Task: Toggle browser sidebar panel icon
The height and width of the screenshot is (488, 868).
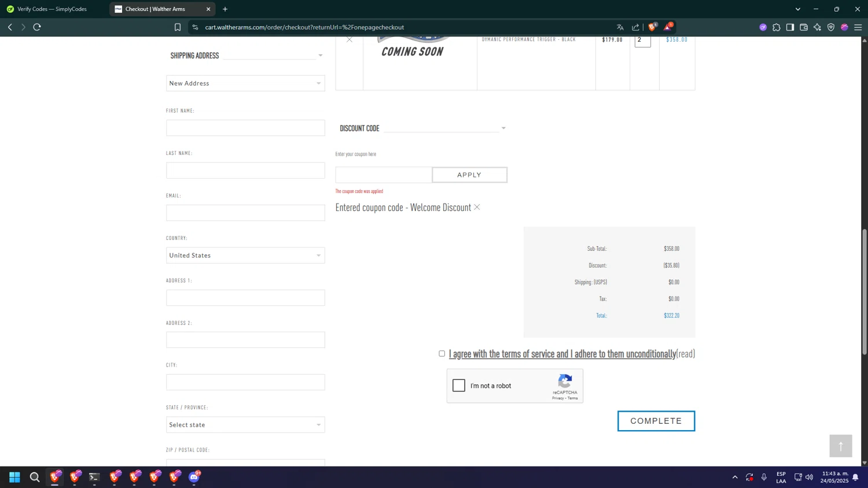Action: pyautogui.click(x=790, y=27)
